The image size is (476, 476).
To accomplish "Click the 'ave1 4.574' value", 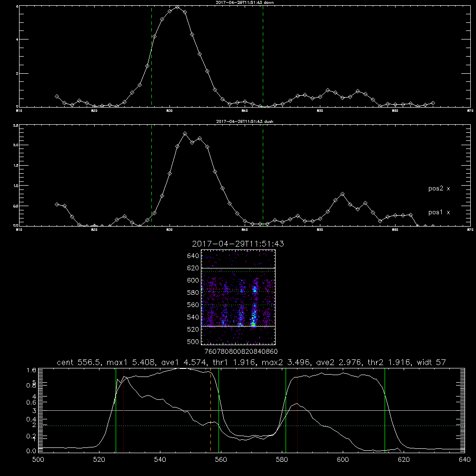I will pyautogui.click(x=184, y=362).
